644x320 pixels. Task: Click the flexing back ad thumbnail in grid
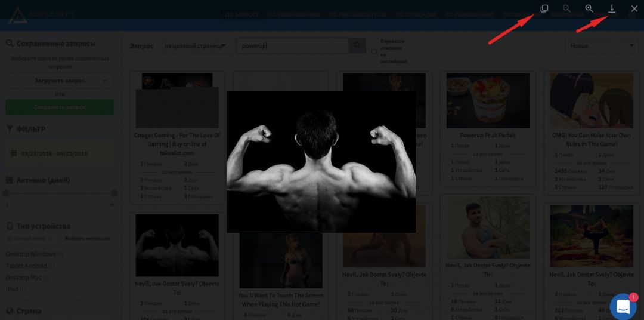click(177, 245)
